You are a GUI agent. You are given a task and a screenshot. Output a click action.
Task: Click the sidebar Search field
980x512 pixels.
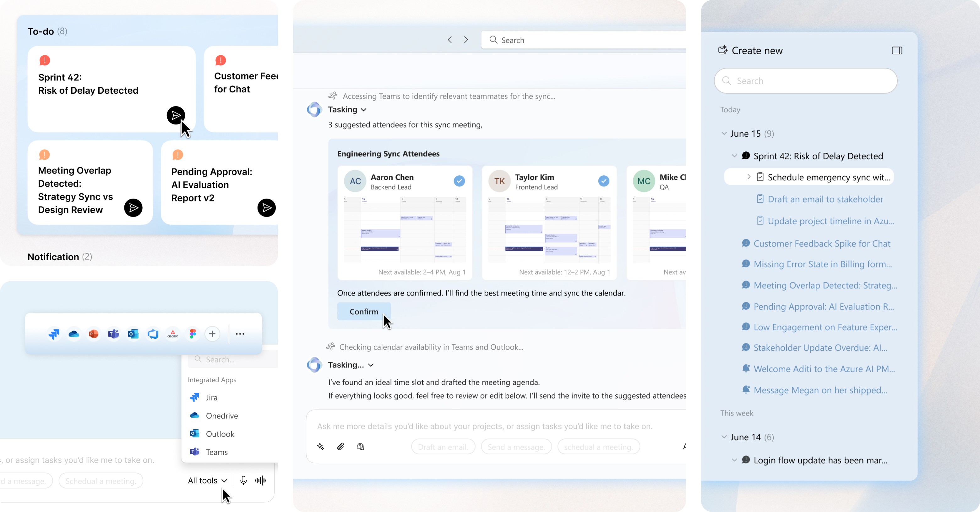click(805, 81)
